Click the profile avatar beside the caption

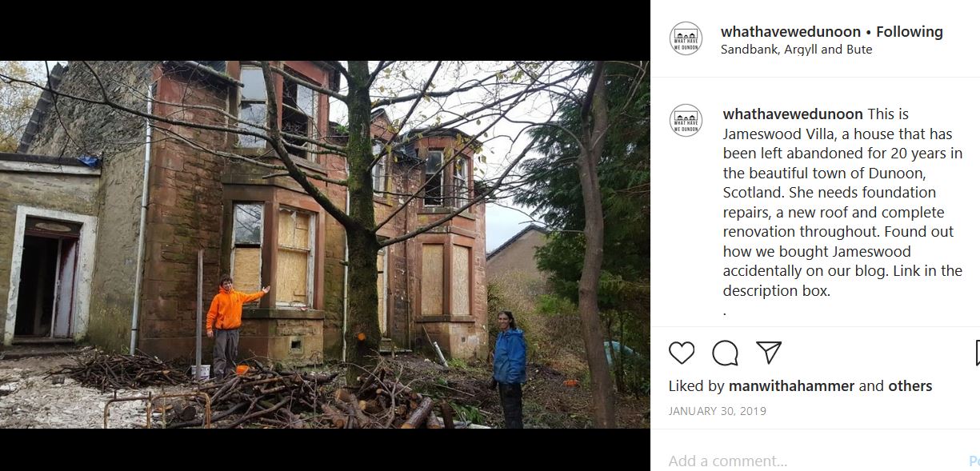pos(686,120)
